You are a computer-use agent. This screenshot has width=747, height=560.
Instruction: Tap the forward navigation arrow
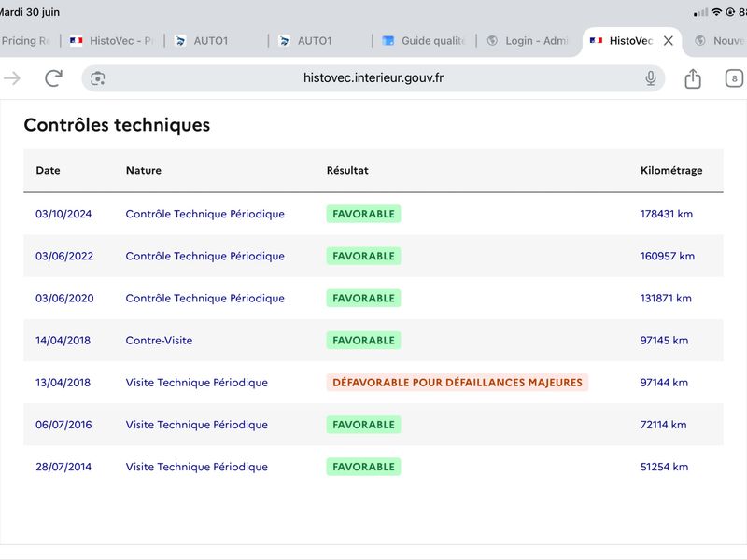pos(12,78)
